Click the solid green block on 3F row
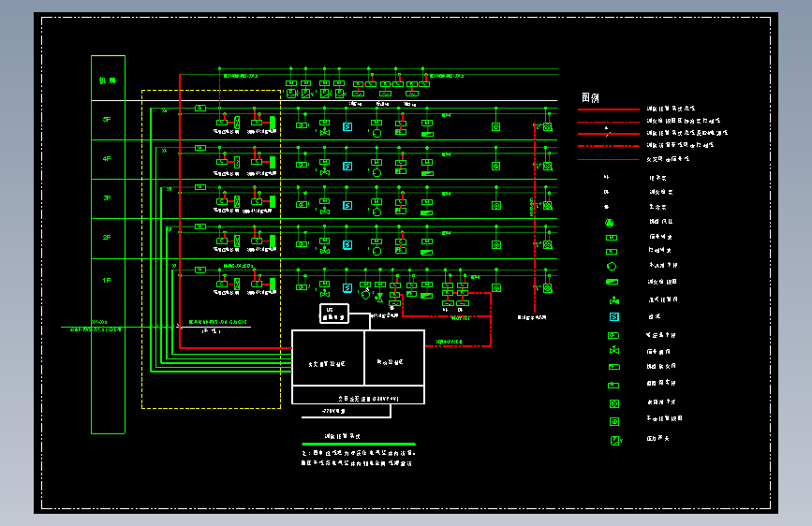Image resolution: width=812 pixels, height=526 pixels. (x=273, y=201)
